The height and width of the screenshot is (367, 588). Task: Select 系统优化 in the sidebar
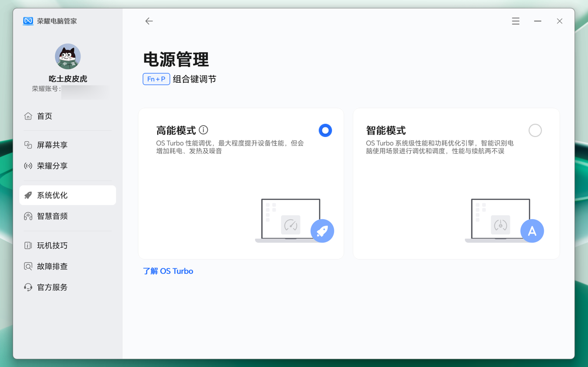point(68,195)
